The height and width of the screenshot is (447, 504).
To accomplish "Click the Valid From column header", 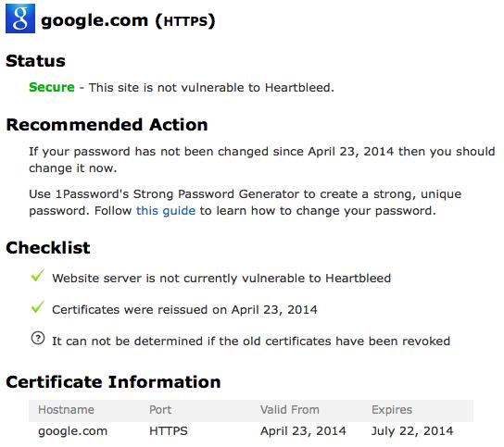I will pos(290,410).
